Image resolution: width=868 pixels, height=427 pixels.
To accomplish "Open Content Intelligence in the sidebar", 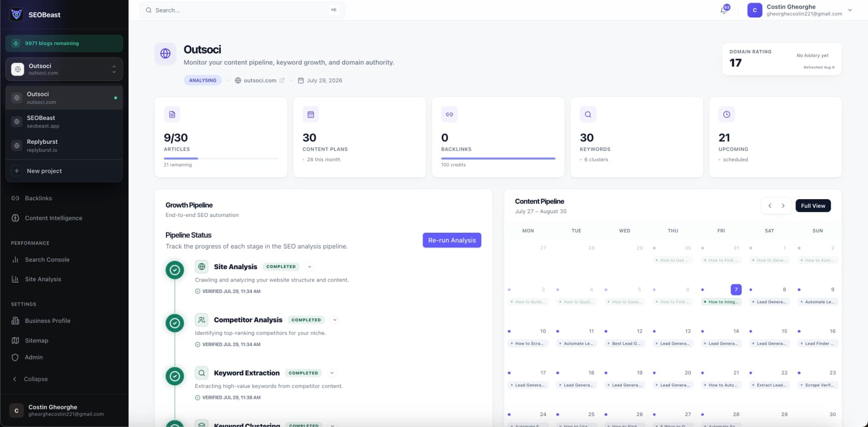I will tap(54, 218).
